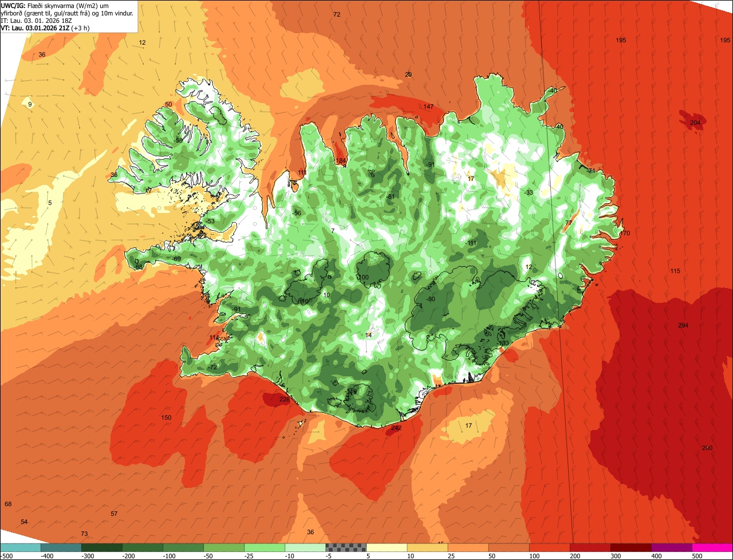Click the map value '54' in the lower-left corner
The image size is (733, 560).
pos(24,522)
